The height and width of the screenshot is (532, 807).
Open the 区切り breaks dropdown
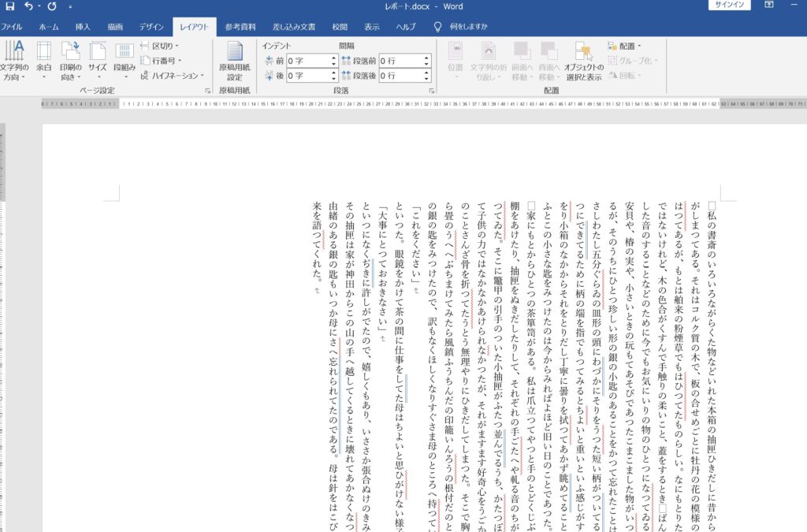coord(159,46)
